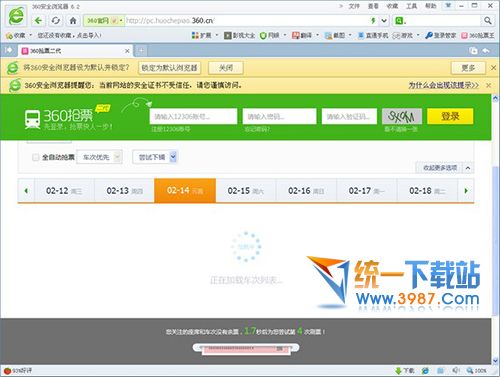Restore closed tab with undo arrow icon
Image resolution: width=500 pixels, height=377 pixels.
pos(486,50)
